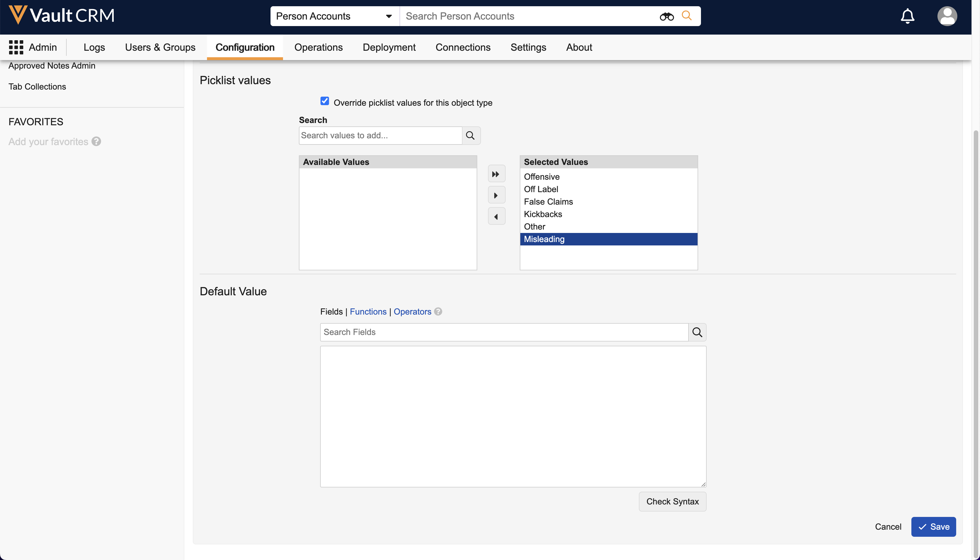Screen dimensions: 980x560
Task: Open the Person Accounts search dropdown
Action: tap(334, 16)
